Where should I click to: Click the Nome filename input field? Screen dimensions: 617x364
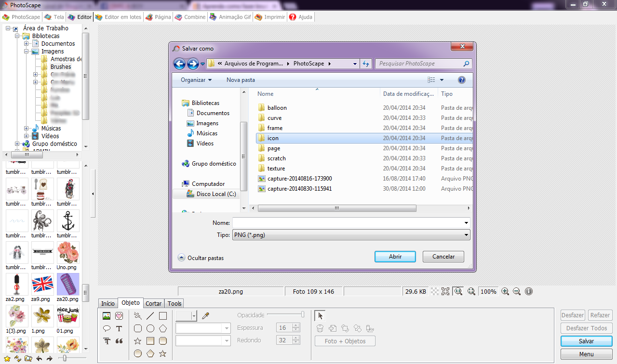[x=348, y=223]
